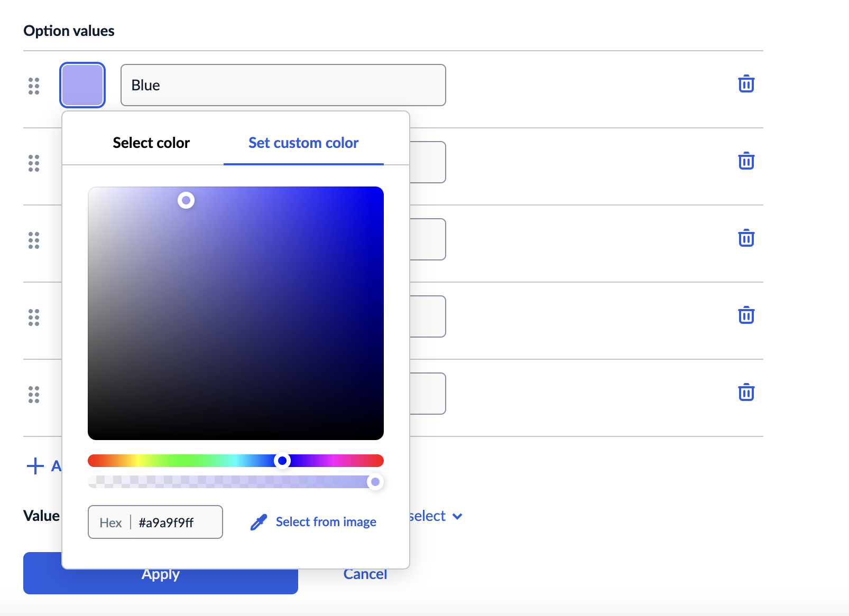Screen dimensions: 849x616
Task: Delete the bottom option value row
Action: pyautogui.click(x=746, y=393)
